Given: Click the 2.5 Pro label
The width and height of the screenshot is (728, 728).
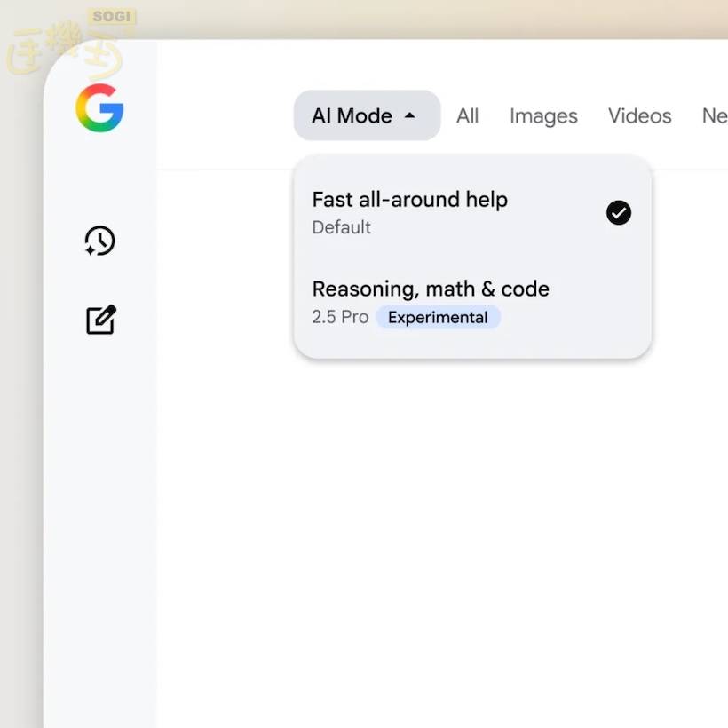Looking at the screenshot, I should click(x=340, y=318).
